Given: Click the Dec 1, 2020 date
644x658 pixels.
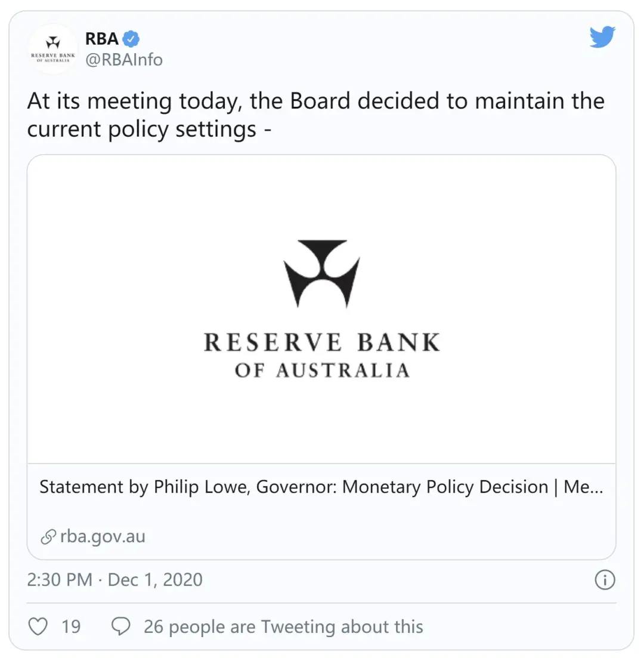Looking at the screenshot, I should (155, 580).
